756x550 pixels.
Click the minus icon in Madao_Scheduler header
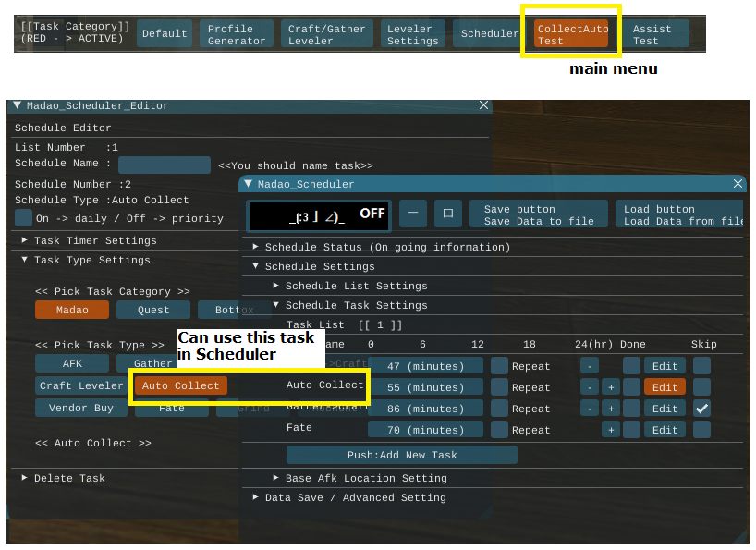tap(413, 214)
